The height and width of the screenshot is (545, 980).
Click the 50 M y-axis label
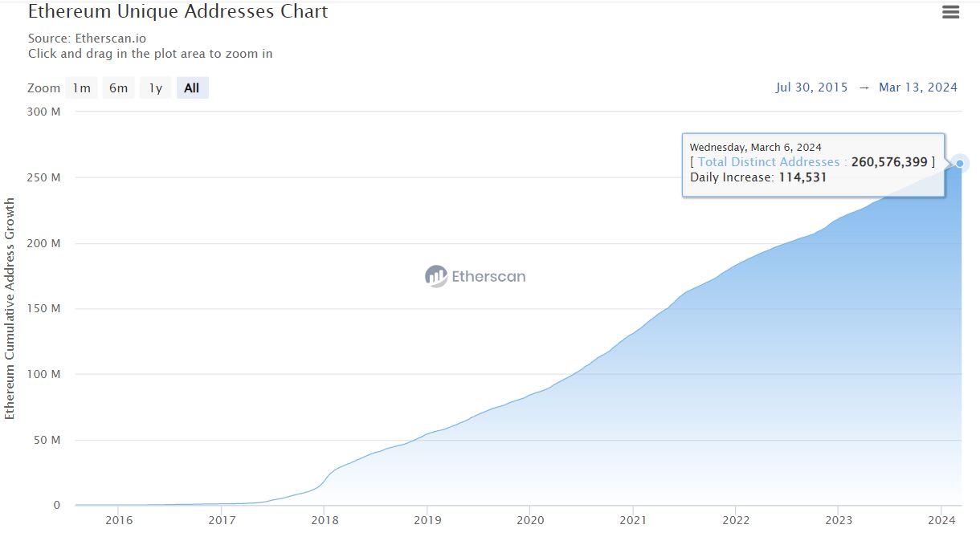tap(47, 440)
